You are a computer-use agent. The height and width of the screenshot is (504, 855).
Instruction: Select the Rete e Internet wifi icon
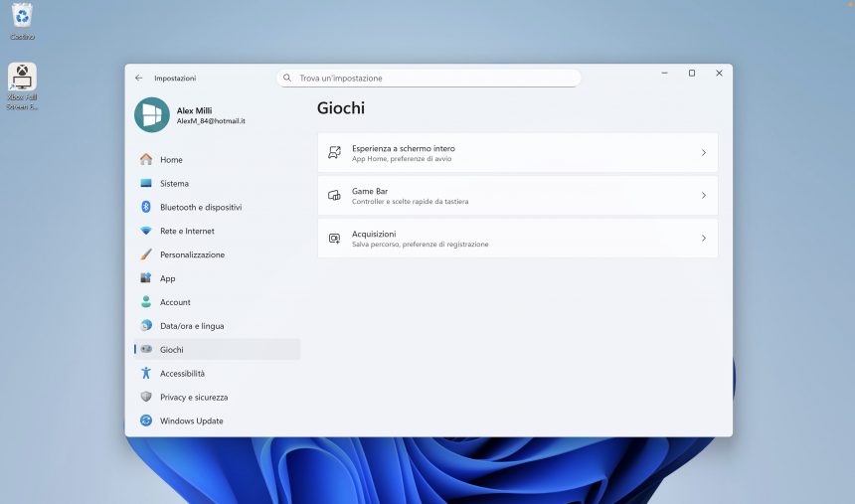[146, 232]
